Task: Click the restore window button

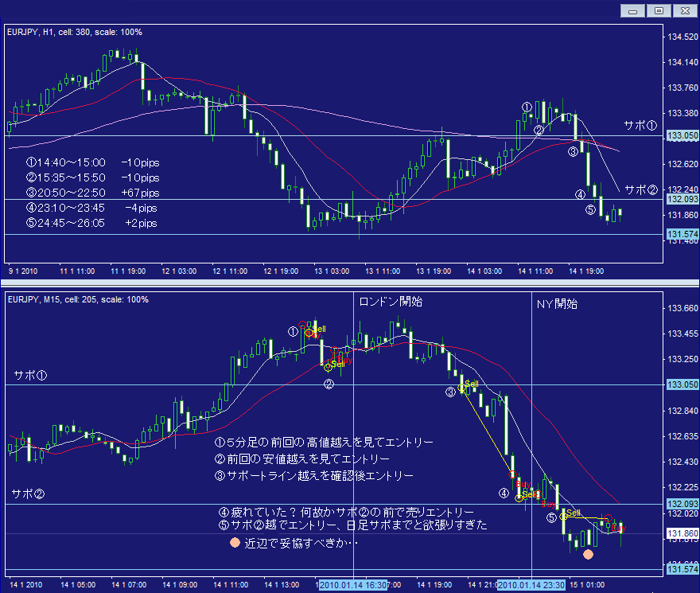Action: click(659, 10)
